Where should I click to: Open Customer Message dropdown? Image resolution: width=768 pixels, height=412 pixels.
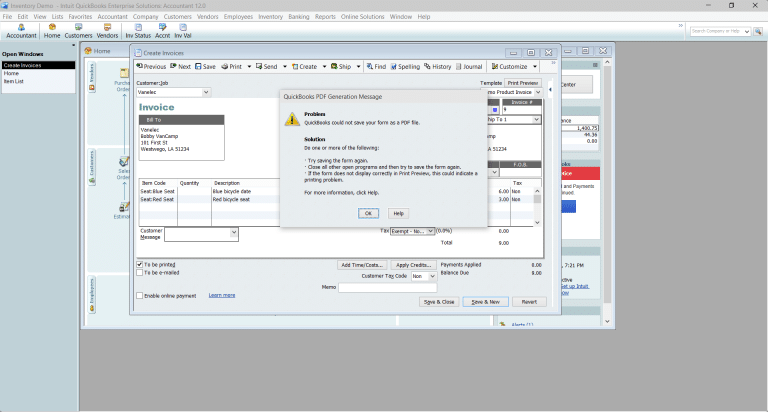(234, 233)
